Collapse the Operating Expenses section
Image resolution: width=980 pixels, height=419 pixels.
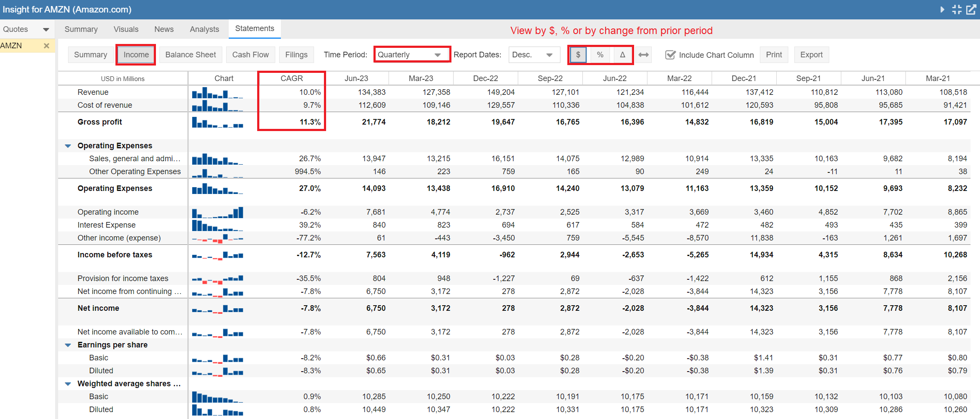pyautogui.click(x=68, y=146)
